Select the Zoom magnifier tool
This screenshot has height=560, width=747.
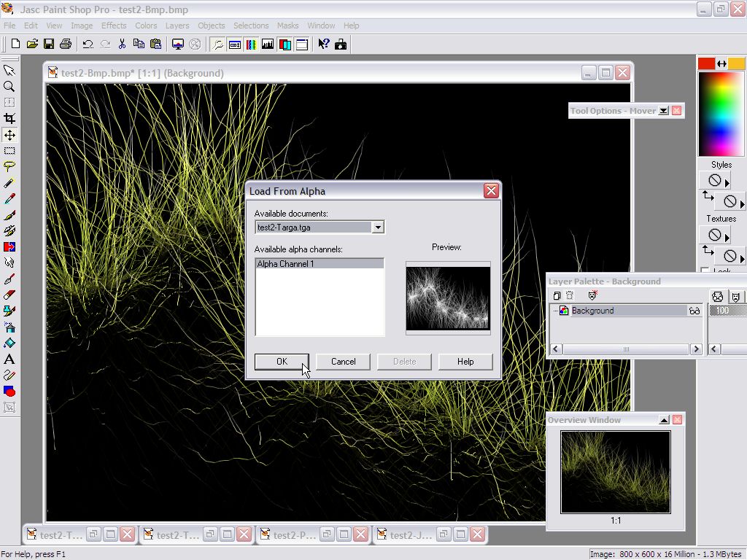pyautogui.click(x=9, y=86)
